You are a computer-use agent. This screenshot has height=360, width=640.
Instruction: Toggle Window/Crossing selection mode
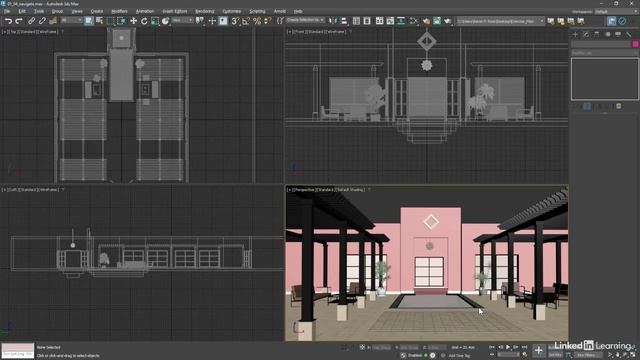click(121, 21)
